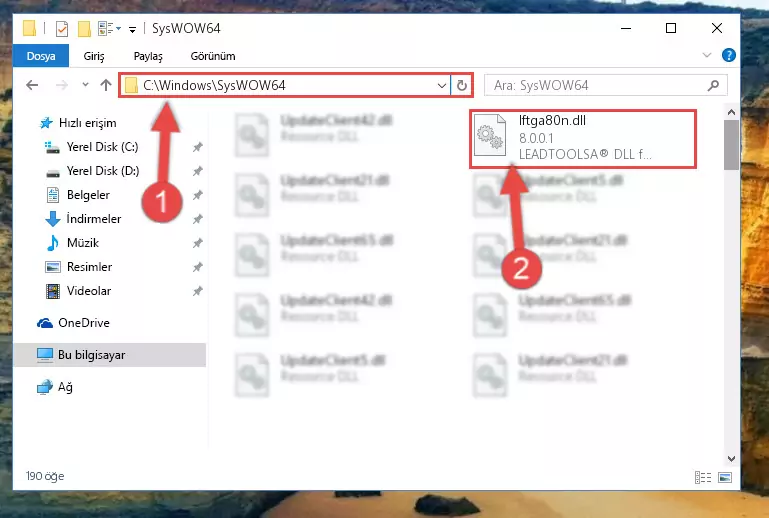Click the Hızlı erişim star icon
The width and height of the screenshot is (769, 518).
click(46, 123)
